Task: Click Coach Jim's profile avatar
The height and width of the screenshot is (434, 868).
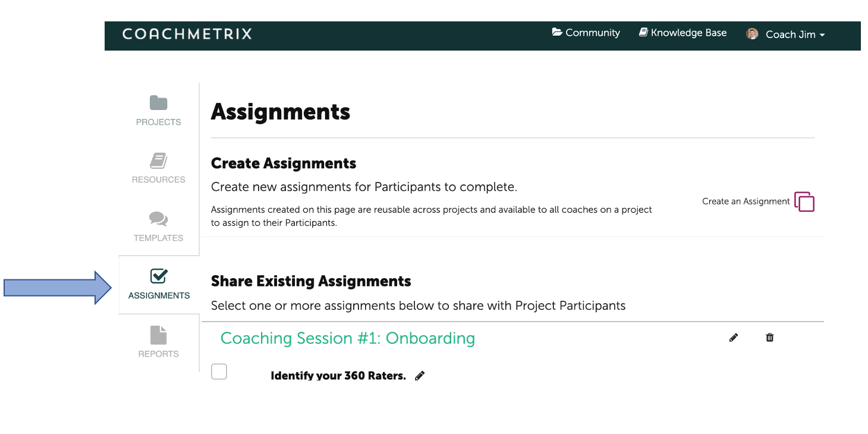Action: point(752,34)
